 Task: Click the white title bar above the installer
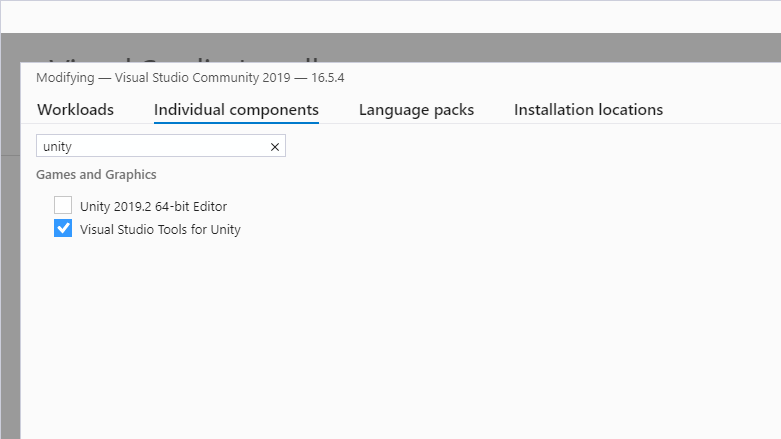[x=390, y=17]
